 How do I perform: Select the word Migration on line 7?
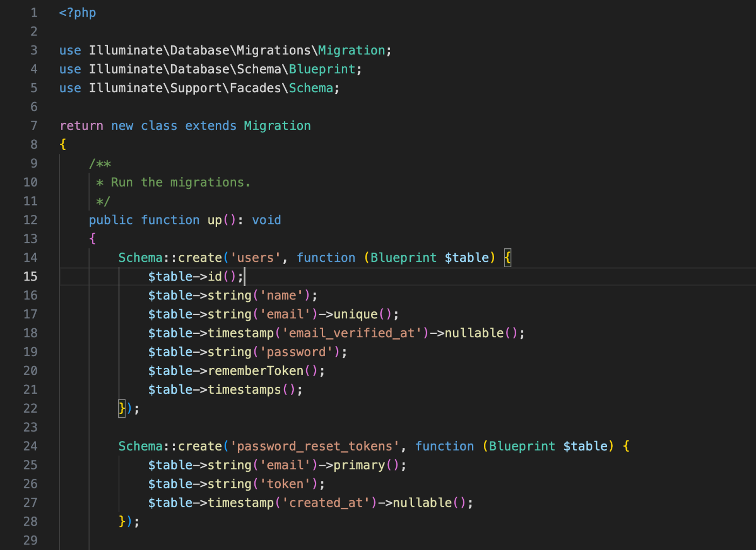(277, 125)
